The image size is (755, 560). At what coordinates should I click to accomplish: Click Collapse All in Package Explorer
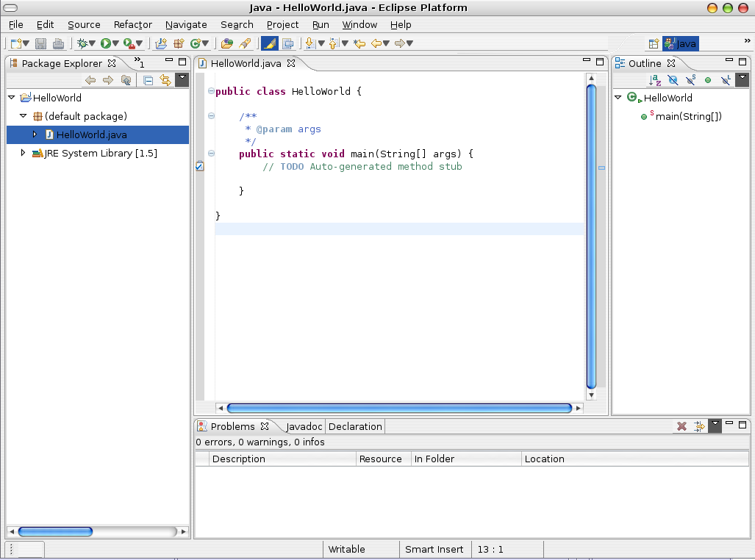(149, 80)
